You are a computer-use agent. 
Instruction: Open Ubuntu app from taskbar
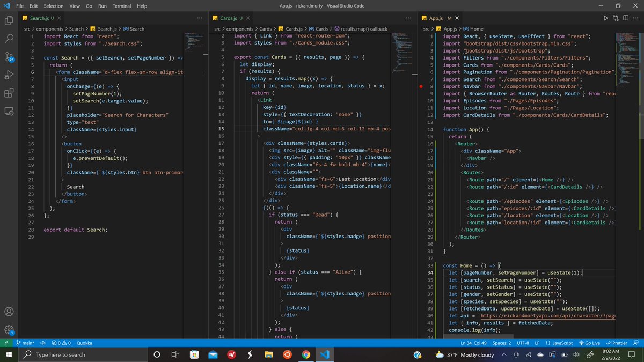[x=287, y=354]
